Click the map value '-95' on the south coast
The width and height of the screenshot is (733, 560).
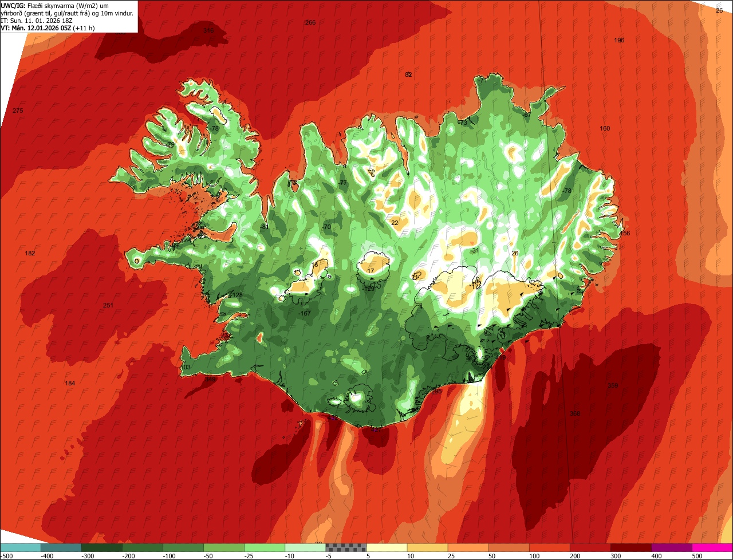pyautogui.click(x=437, y=391)
